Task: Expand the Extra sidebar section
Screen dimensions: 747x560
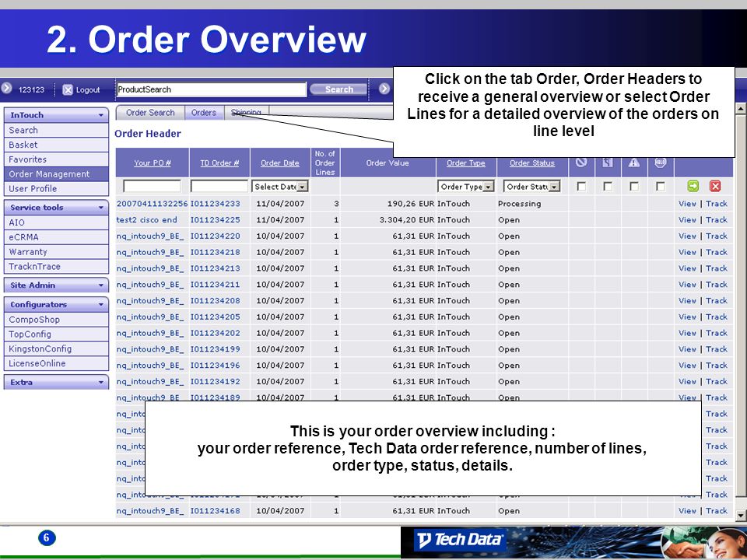Action: point(56,382)
